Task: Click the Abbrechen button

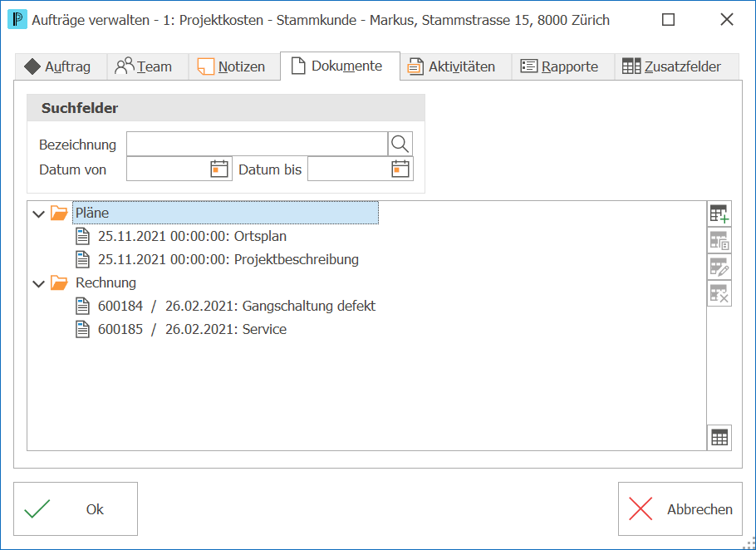Action: 680,509
